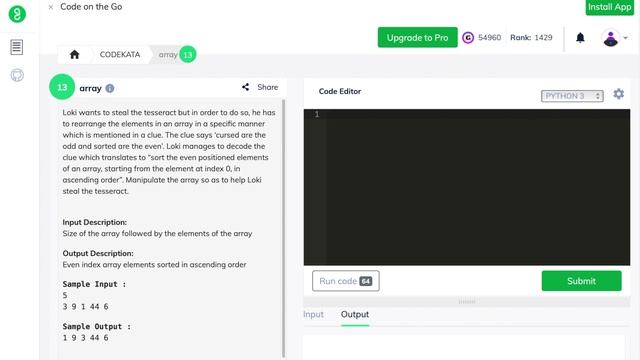Click the Run code button

346,281
